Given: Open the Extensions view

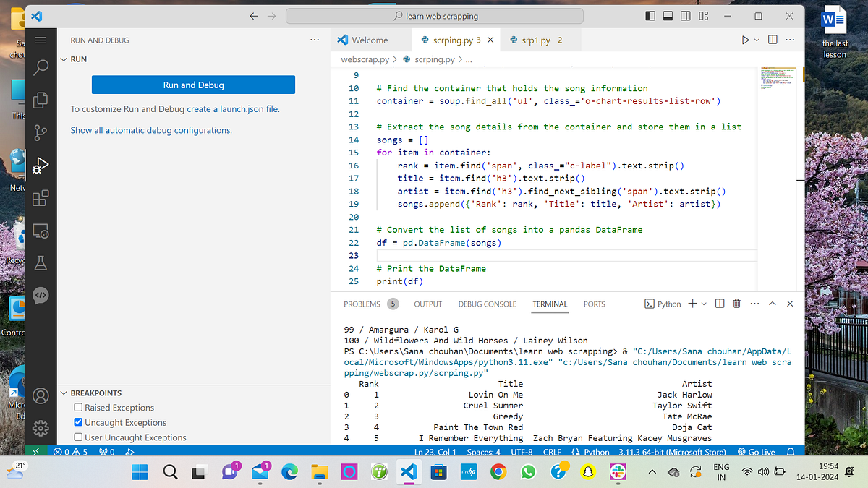Looking at the screenshot, I should click(41, 197).
